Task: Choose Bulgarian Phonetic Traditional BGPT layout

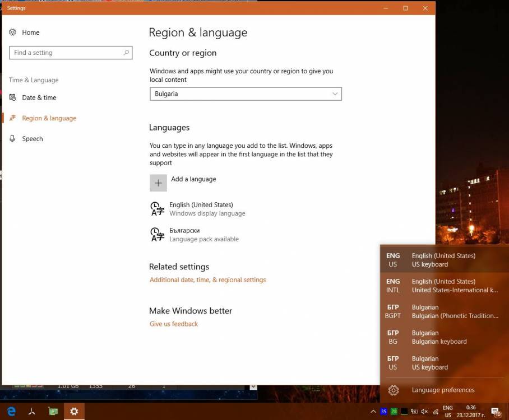Action: pyautogui.click(x=445, y=311)
